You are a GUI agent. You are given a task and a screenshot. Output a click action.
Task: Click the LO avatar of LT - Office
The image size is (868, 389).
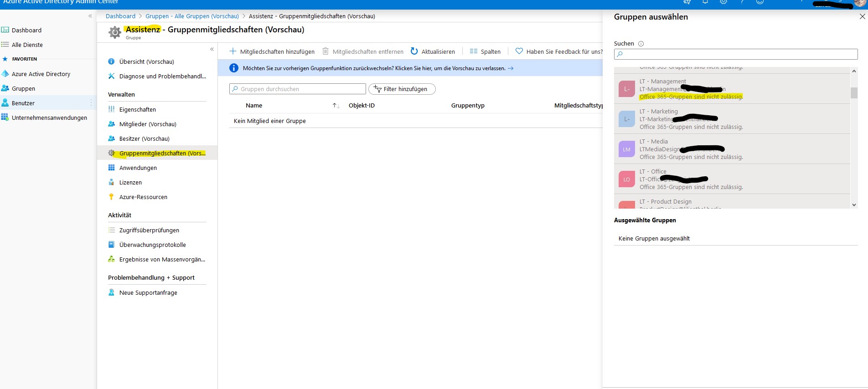(x=627, y=179)
